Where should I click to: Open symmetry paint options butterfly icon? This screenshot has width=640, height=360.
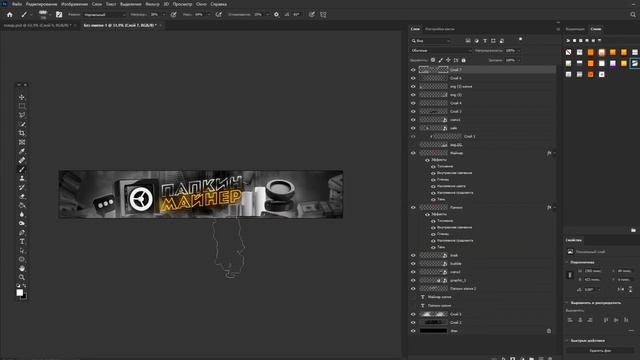click(x=323, y=14)
